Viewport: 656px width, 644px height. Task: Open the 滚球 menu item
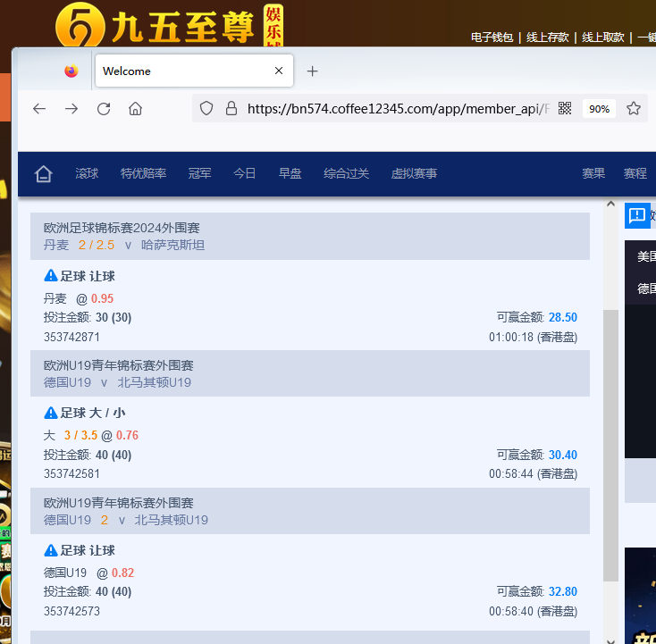click(x=87, y=174)
